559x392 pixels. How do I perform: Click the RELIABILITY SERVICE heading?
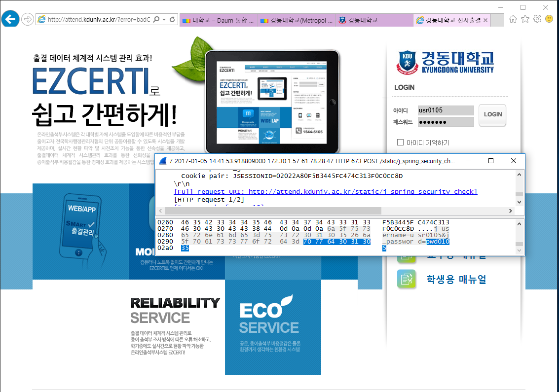tap(175, 310)
